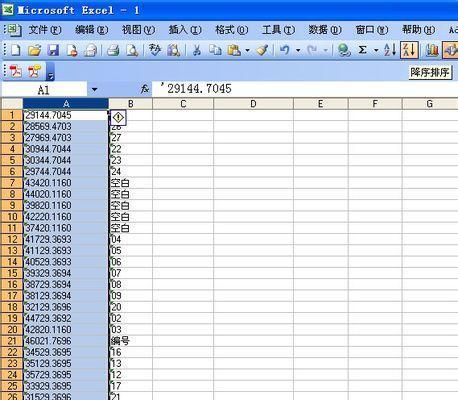Sort descending with the Z-A icon

pyautogui.click(x=409, y=50)
